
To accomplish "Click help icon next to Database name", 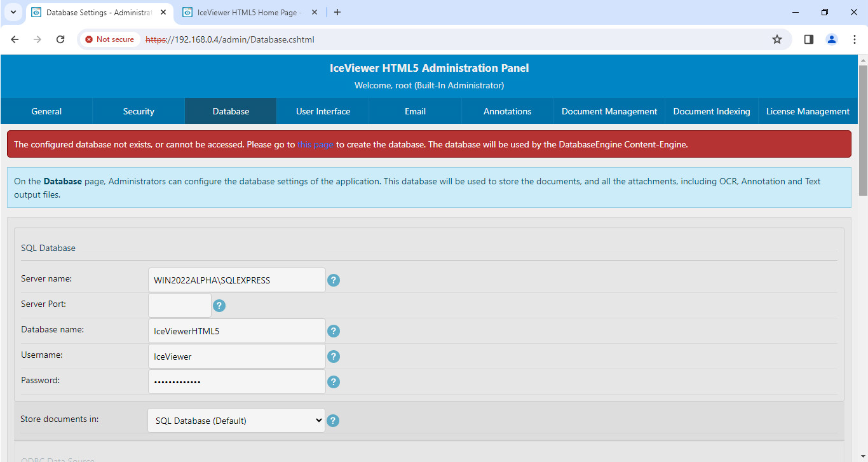I will pos(334,331).
